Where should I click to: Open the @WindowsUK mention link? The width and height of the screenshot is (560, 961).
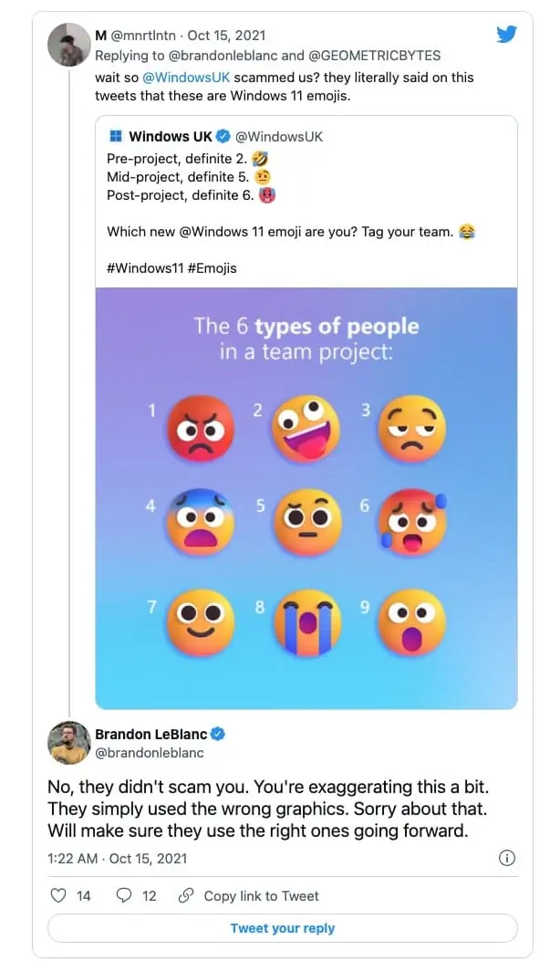187,78
